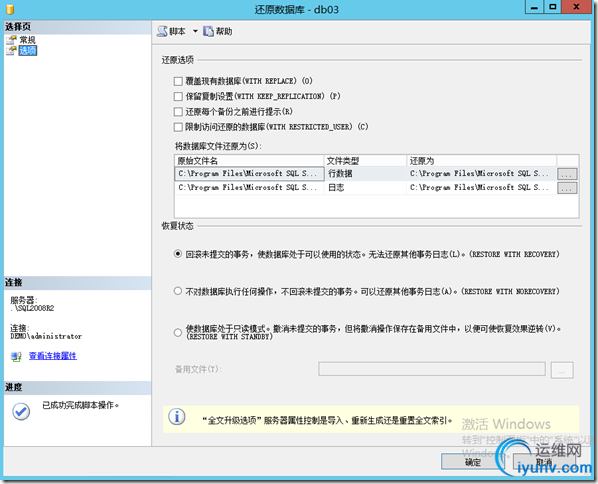Click the Options page icon

(11, 50)
